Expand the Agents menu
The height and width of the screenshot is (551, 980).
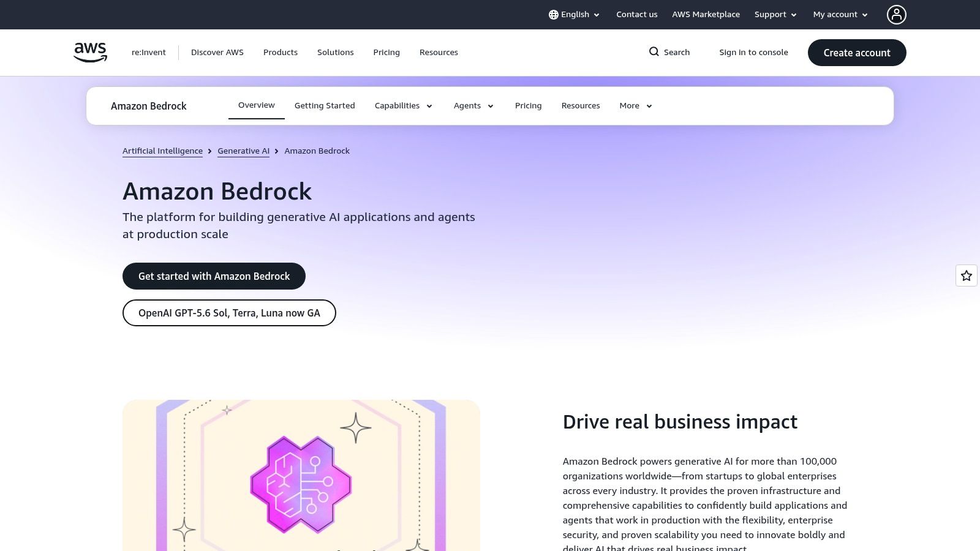click(473, 106)
